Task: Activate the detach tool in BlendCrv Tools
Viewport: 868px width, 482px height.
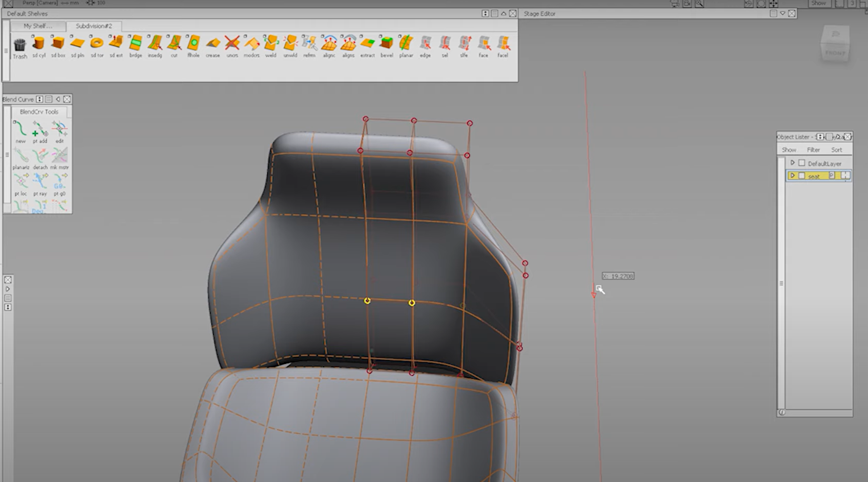Action: point(40,156)
